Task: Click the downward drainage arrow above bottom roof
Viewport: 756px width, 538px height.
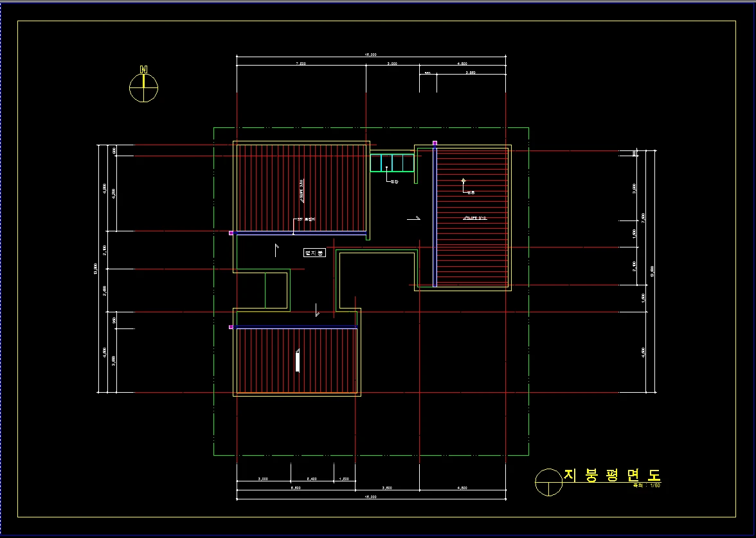Action: tap(317, 311)
